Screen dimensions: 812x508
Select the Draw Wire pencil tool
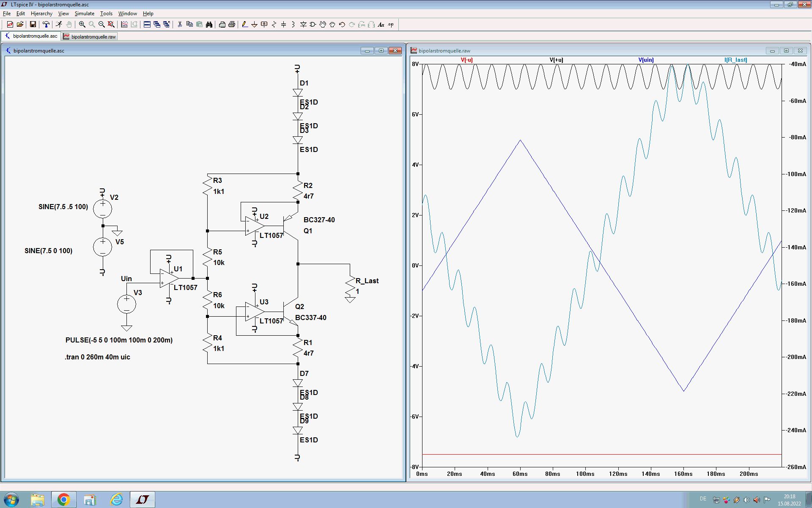[244, 25]
